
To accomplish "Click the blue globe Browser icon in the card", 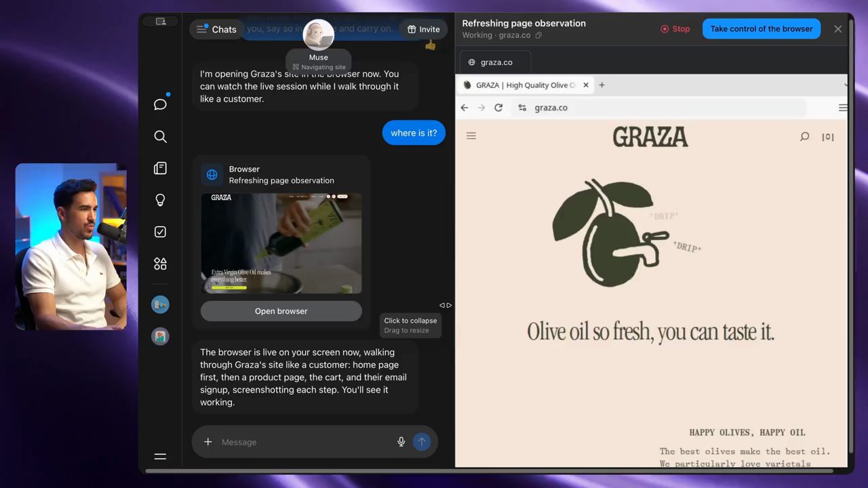I will pyautogui.click(x=212, y=175).
